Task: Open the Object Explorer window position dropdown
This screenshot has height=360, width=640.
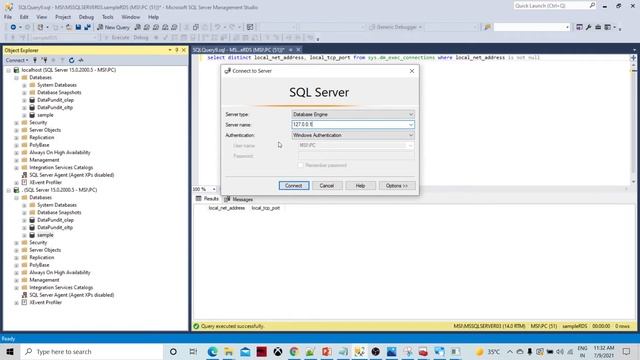Action: (170, 50)
